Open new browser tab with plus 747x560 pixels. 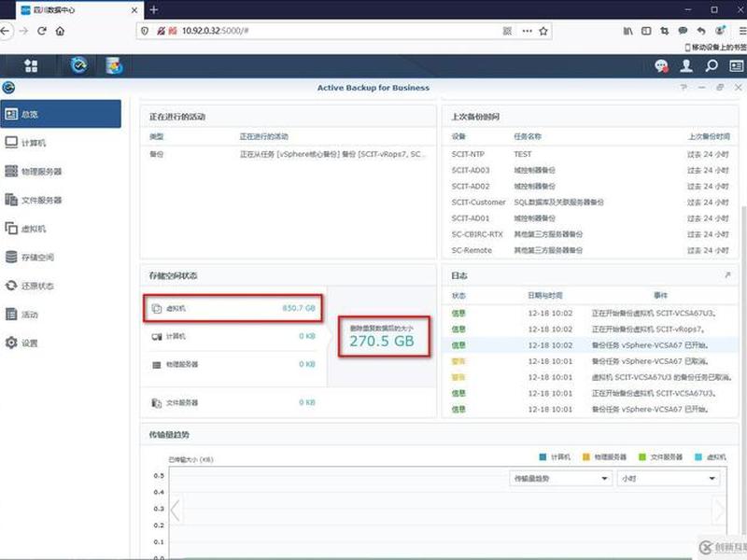(x=153, y=9)
